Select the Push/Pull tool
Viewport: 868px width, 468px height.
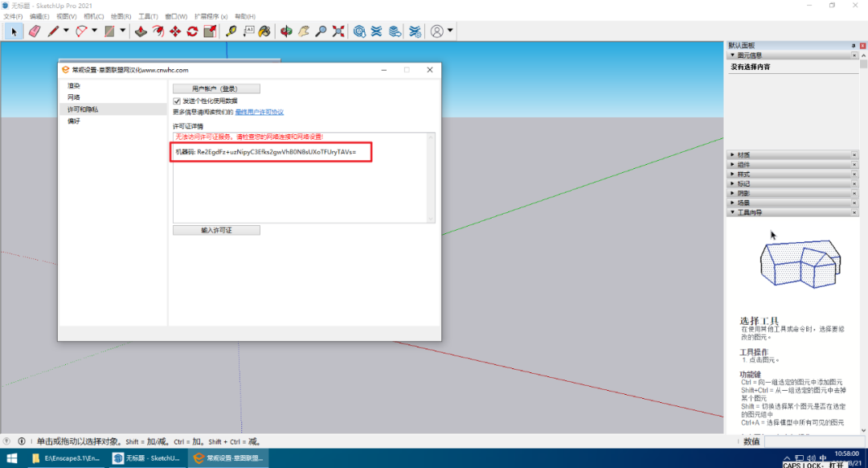click(x=141, y=31)
